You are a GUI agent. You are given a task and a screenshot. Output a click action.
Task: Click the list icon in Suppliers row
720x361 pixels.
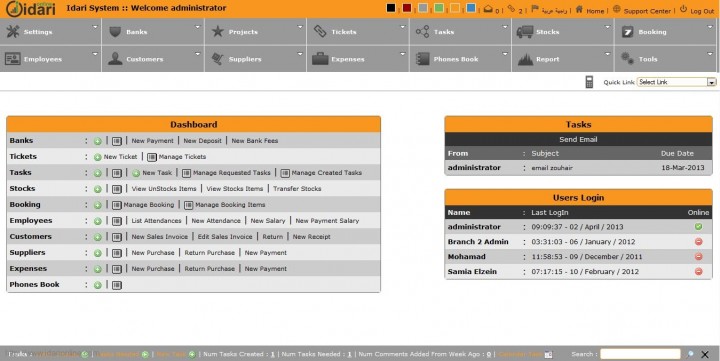click(x=117, y=253)
